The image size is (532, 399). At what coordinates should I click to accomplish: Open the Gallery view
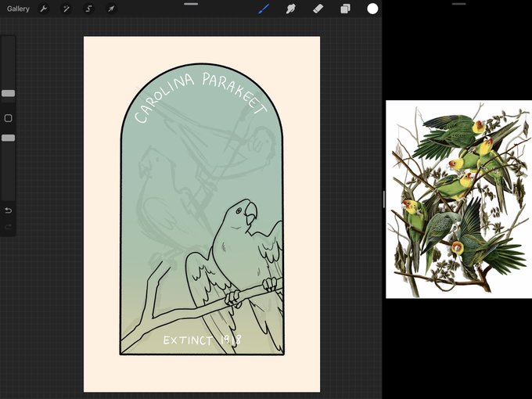point(18,9)
